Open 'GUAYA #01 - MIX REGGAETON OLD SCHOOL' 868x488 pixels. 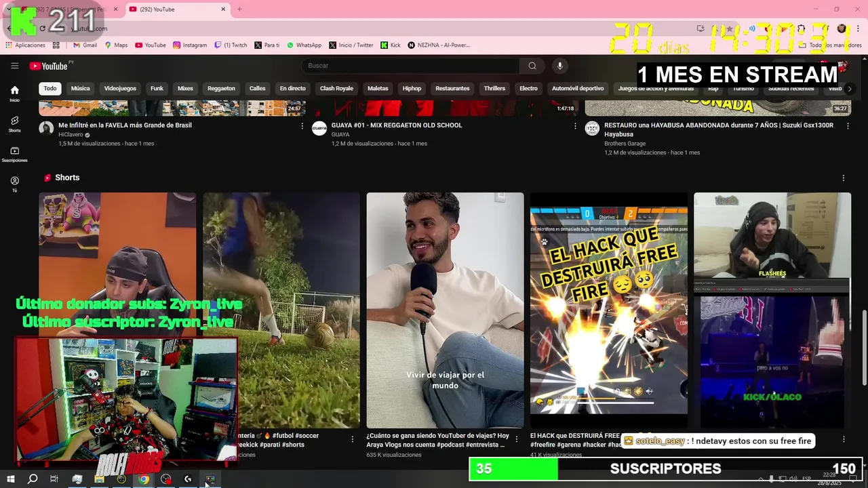397,125
